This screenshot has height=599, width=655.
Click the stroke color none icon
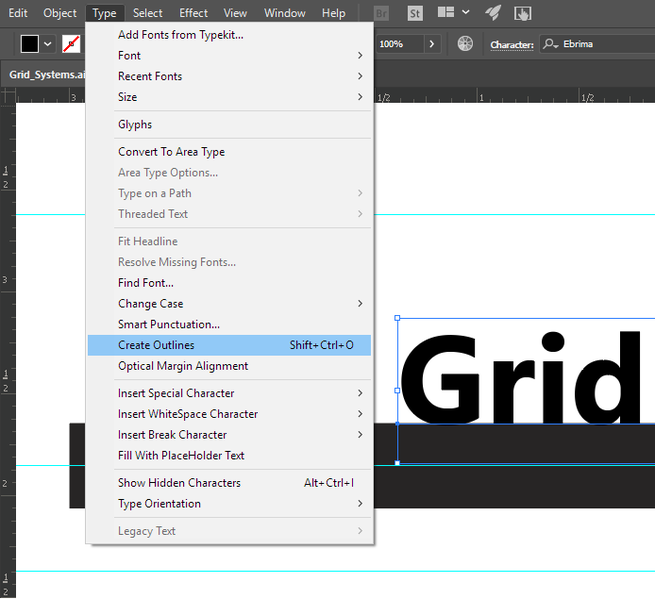[x=71, y=44]
